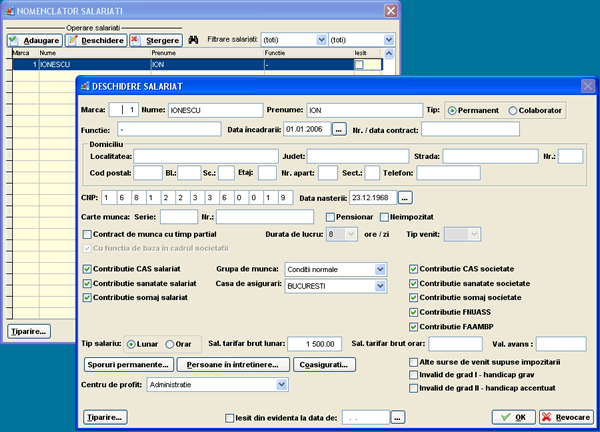Image resolution: width=600 pixels, height=432 pixels.
Task: Click Stergere button in Nomenclator window
Action: 156,40
